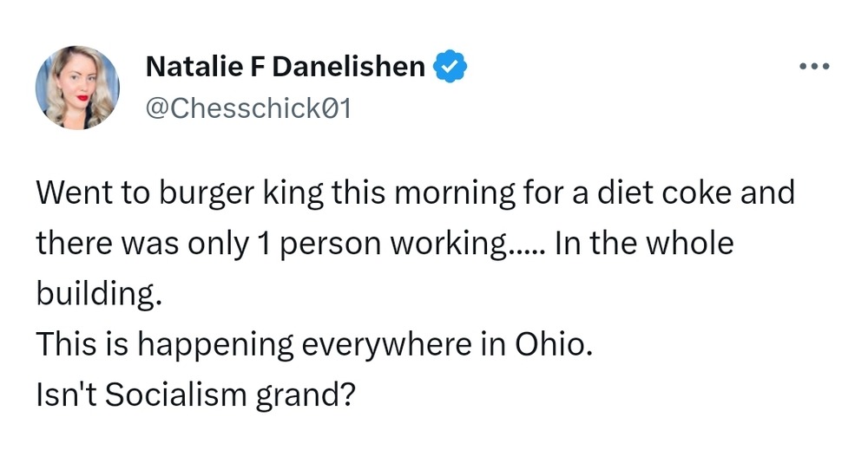Screen dimensions: 868x450
Task: Open the three-dot more options menu
Action: 815,67
